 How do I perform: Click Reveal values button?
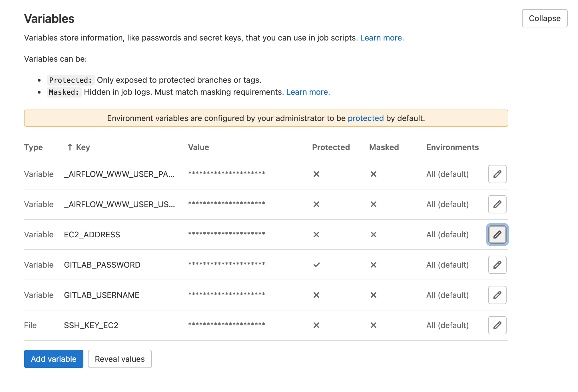[x=120, y=359]
